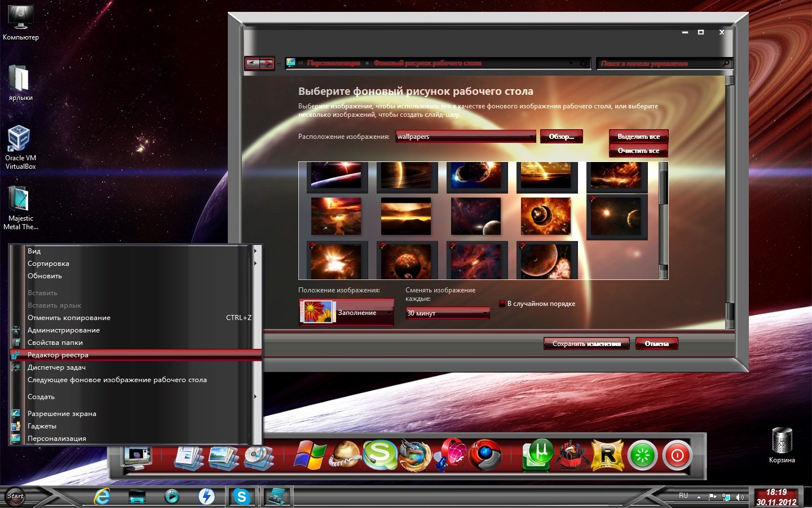Open the 'wallpapers' image location dropdown
812x508 pixels.
(531, 137)
